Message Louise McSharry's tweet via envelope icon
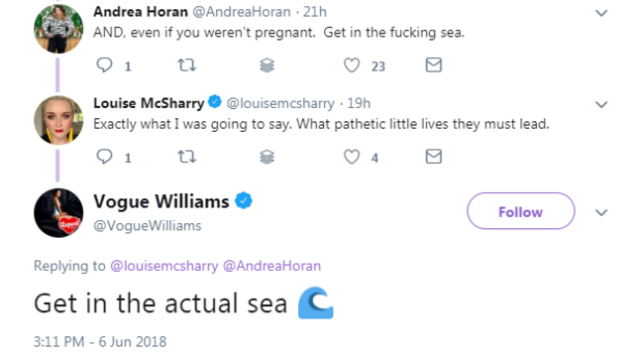Image resolution: width=644 pixels, height=358 pixels. pyautogui.click(x=434, y=156)
